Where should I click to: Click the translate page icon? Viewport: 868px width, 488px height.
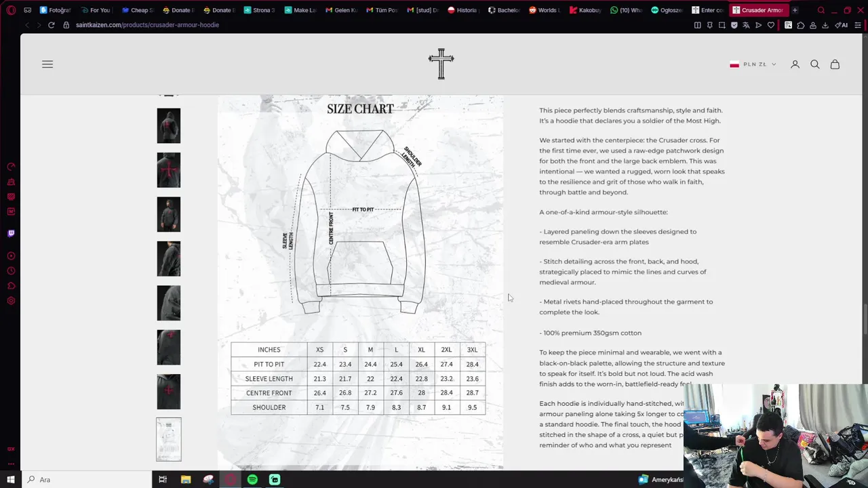[x=746, y=25]
